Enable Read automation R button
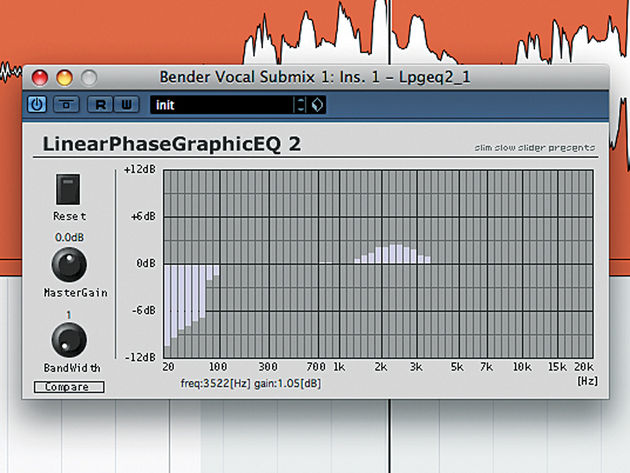Image resolution: width=630 pixels, height=473 pixels. click(x=100, y=104)
